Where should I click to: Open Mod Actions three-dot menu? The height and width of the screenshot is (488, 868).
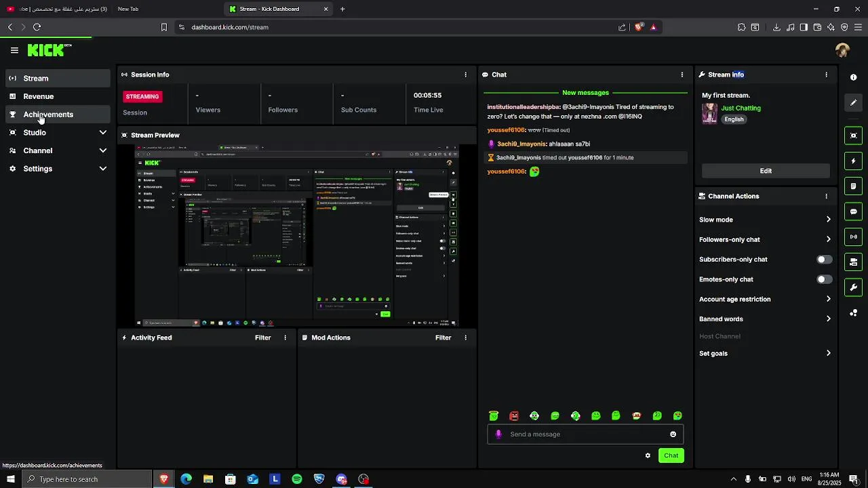[465, 338]
